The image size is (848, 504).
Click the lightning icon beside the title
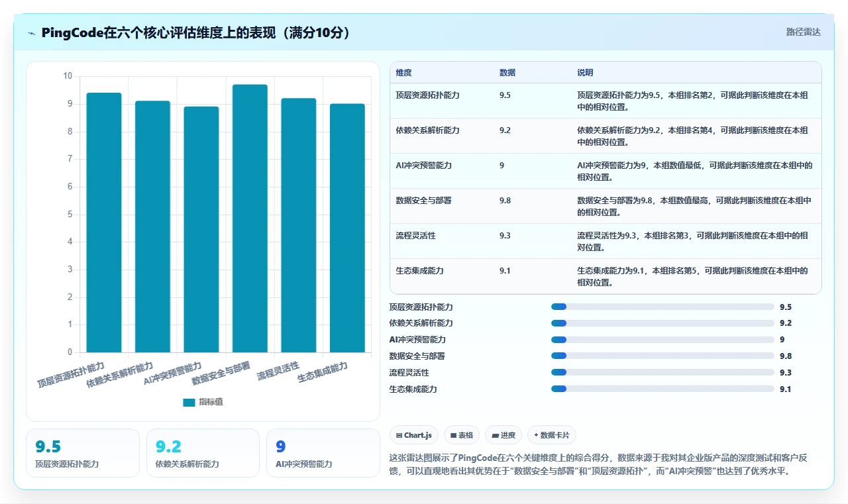[32, 33]
